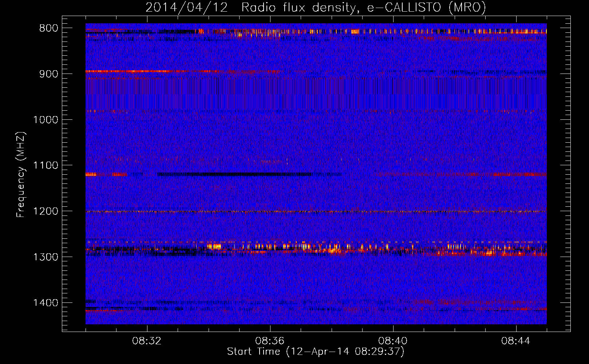This screenshot has height=364, width=589.
Task: Click the 08:32 time tick label
Action: (147, 341)
